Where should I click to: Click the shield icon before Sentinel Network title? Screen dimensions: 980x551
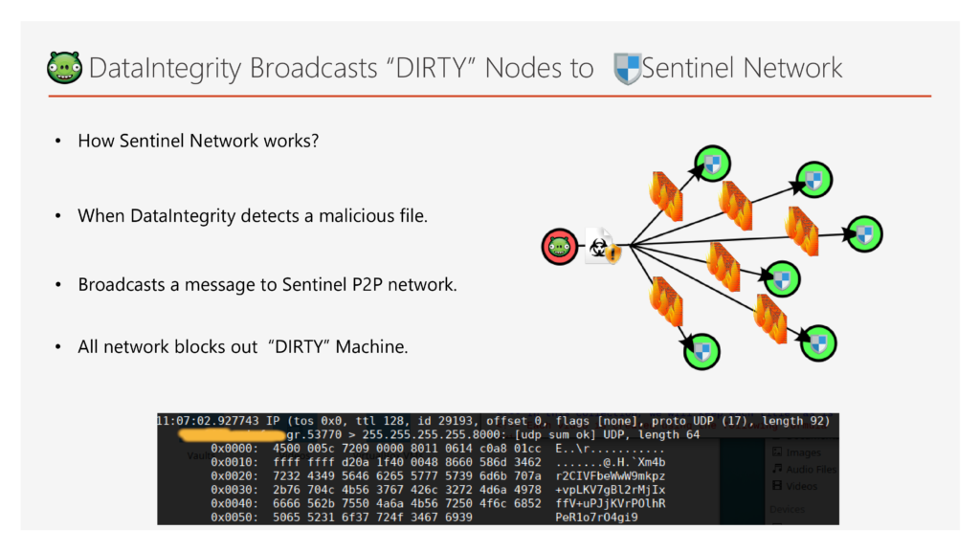(627, 69)
